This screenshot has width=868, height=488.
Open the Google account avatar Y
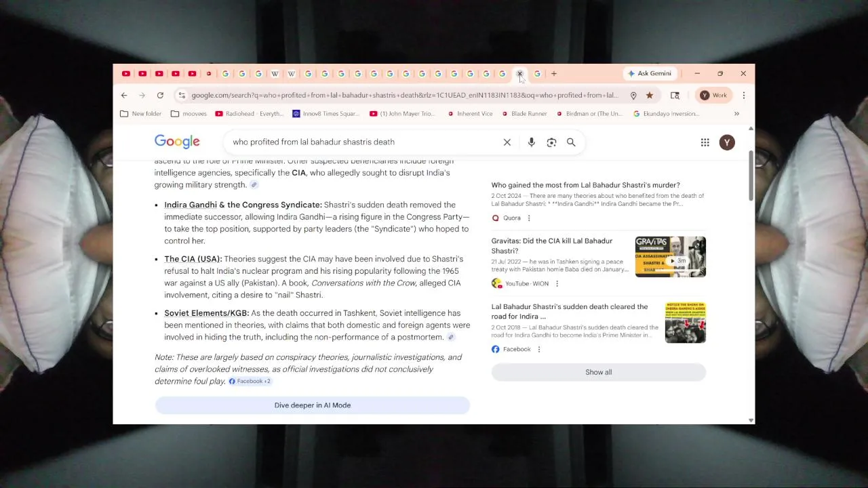727,142
